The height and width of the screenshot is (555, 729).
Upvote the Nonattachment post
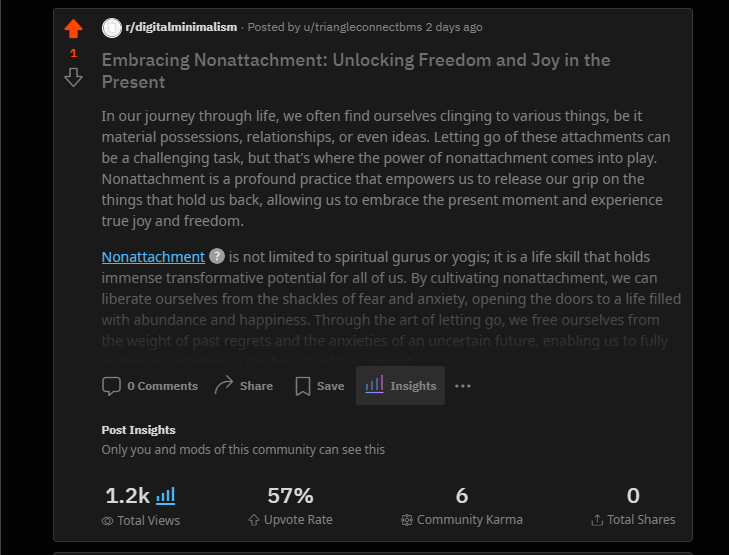[x=73, y=29]
